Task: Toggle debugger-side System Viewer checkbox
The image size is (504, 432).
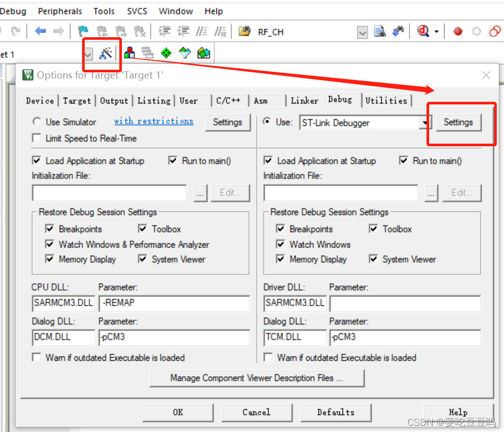Action: (x=373, y=259)
